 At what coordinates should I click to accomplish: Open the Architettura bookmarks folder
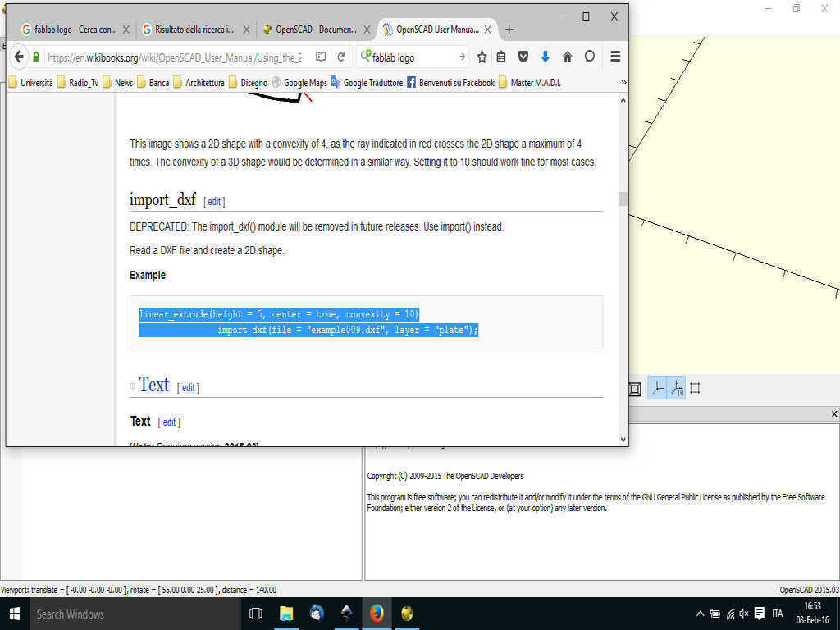199,83
